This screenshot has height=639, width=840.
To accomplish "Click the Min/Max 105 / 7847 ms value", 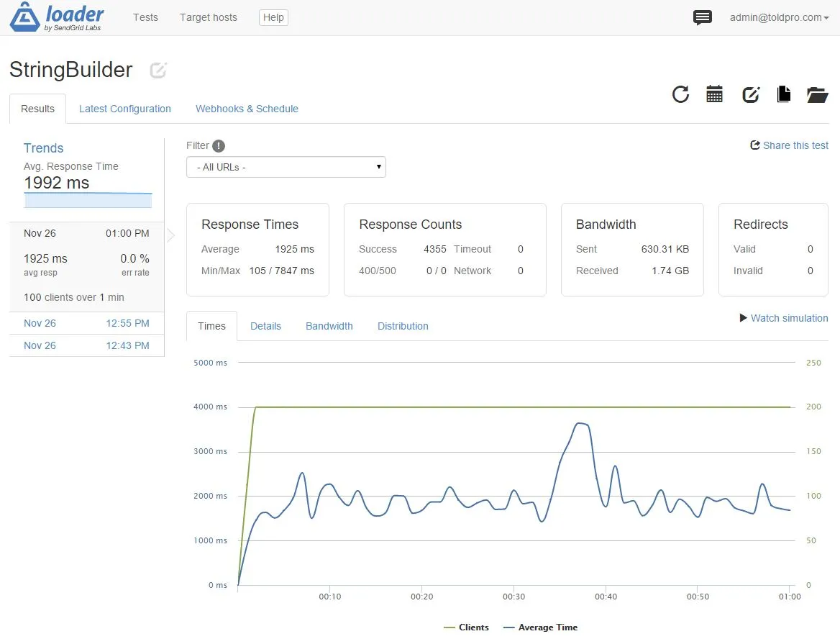I will click(x=281, y=271).
